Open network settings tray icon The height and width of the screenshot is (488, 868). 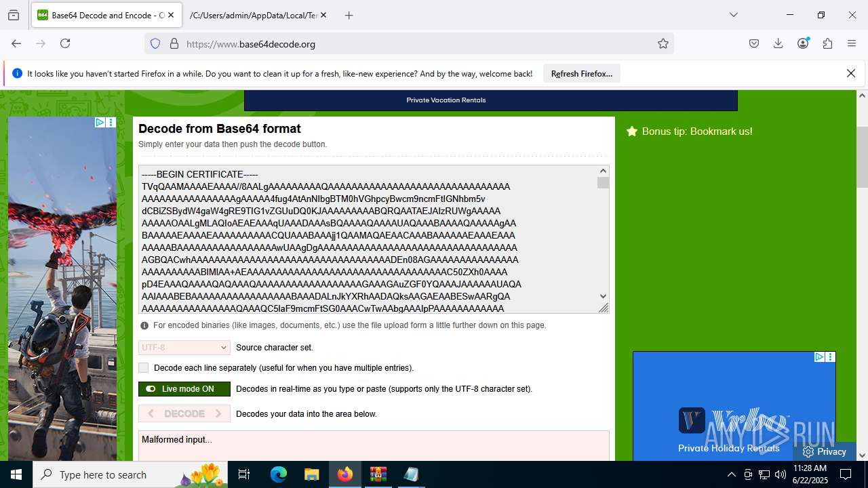(x=764, y=474)
